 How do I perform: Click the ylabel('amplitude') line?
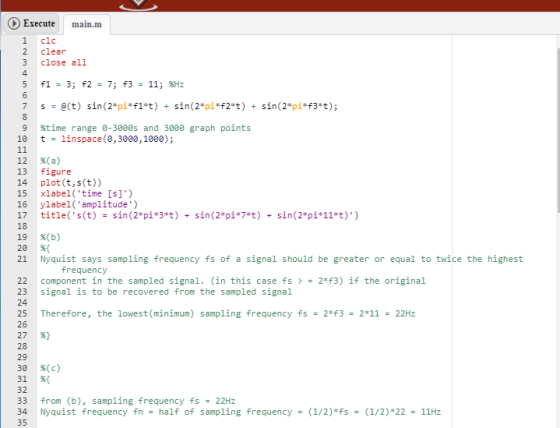pos(89,205)
